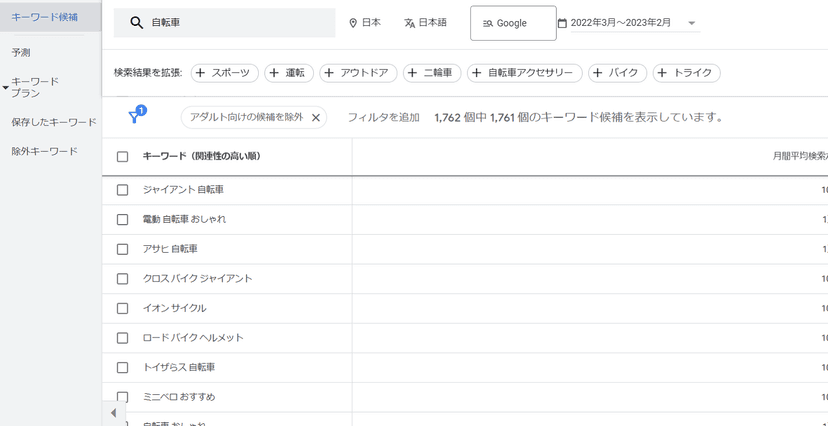Click keyword text トイザらス 自転車
The height and width of the screenshot is (426, 828).
pyautogui.click(x=179, y=367)
